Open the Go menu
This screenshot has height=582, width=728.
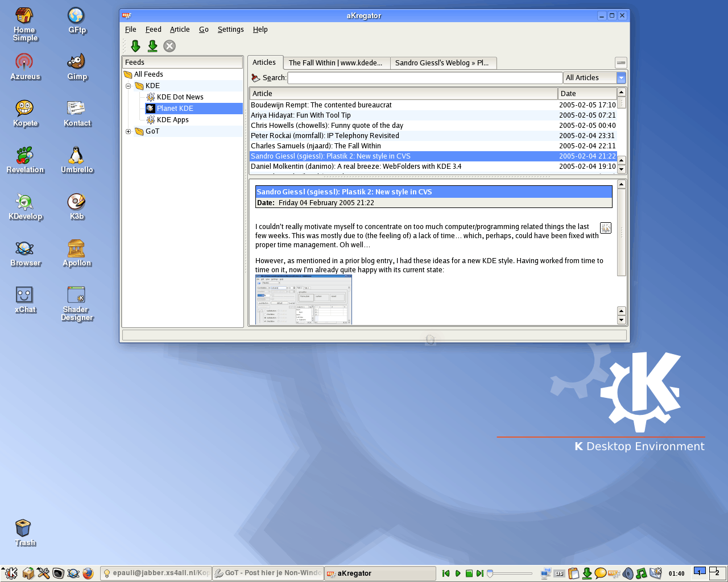click(204, 30)
